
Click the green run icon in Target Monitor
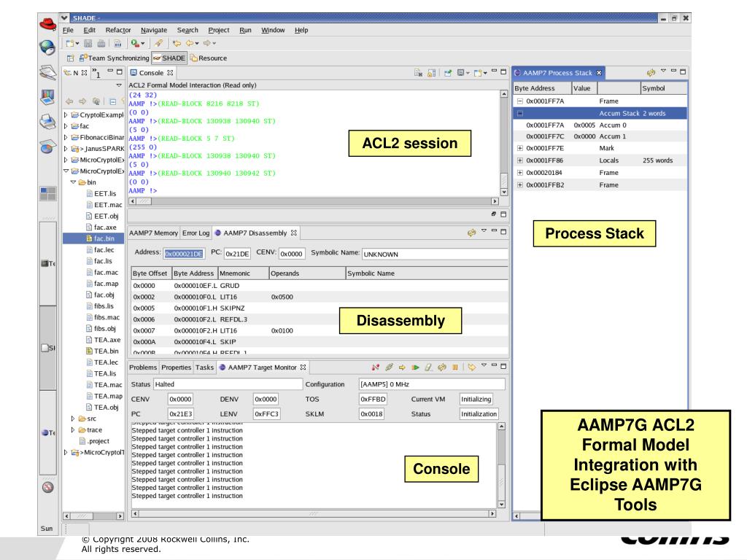pos(415,367)
